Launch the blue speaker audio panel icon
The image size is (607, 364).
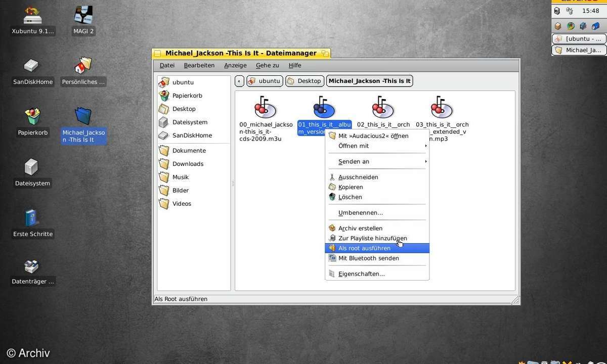click(583, 26)
